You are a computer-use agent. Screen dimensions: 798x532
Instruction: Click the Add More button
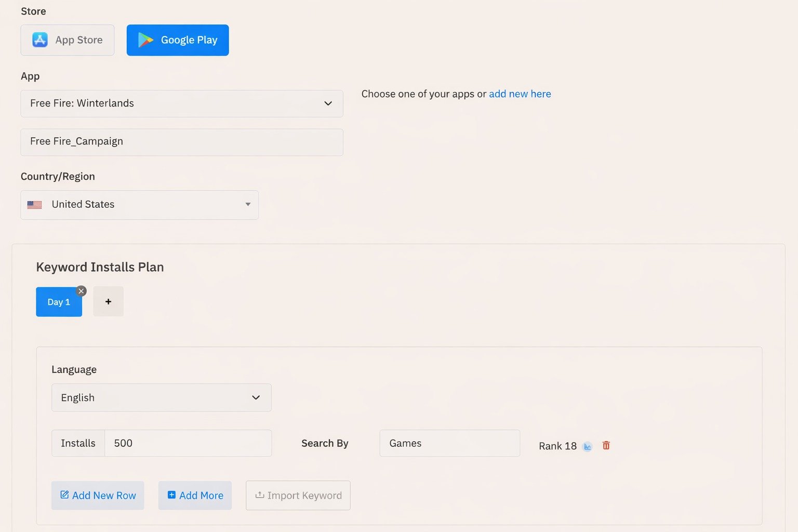(195, 495)
